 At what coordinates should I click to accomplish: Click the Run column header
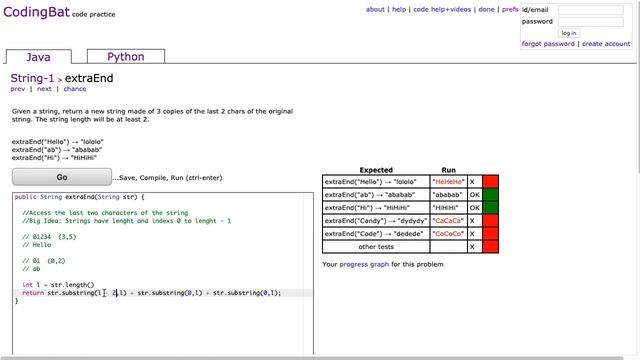coord(448,170)
